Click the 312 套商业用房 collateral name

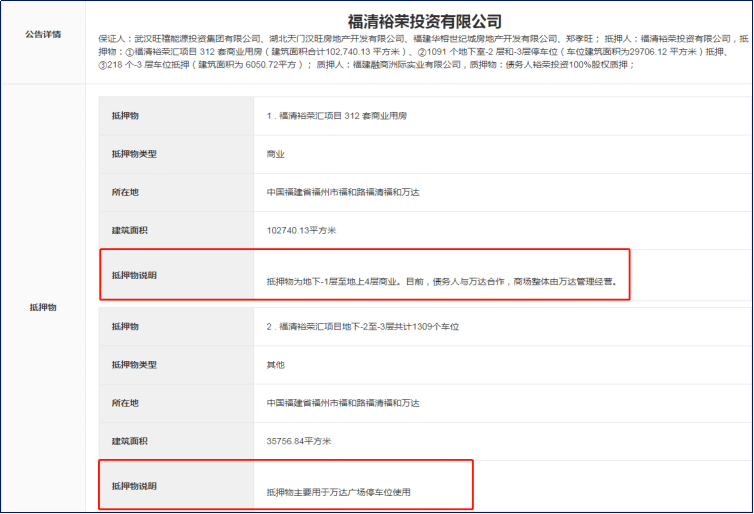pyautogui.click(x=336, y=116)
